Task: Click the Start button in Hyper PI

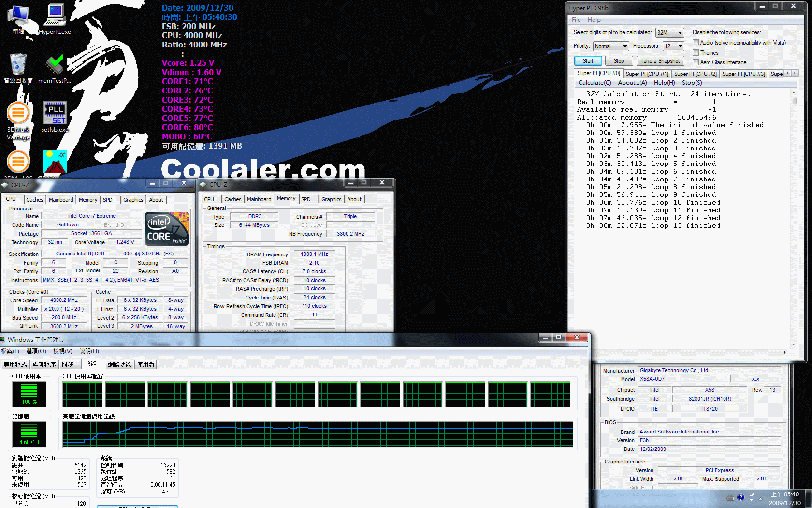Action: click(x=588, y=61)
